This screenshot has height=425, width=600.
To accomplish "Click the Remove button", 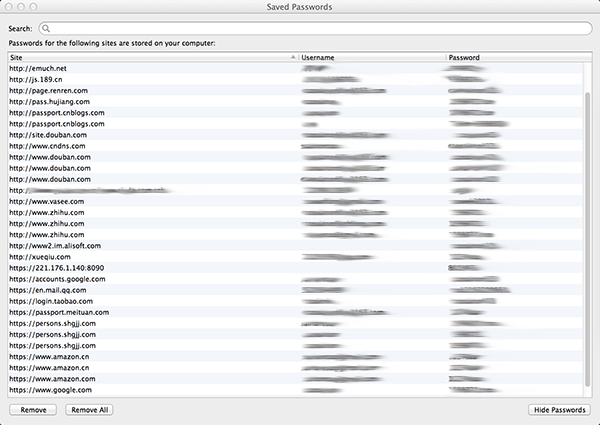I will pyautogui.click(x=33, y=410).
